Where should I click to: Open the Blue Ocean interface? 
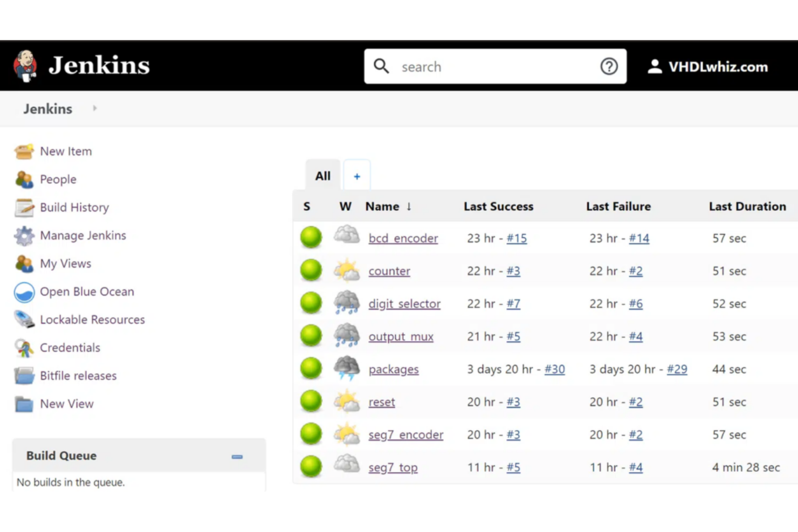coord(86,292)
